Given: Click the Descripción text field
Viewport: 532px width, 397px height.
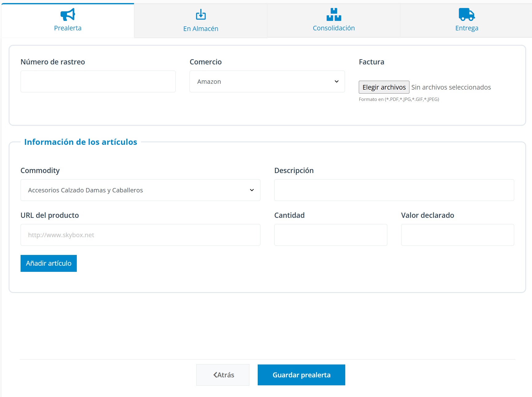Looking at the screenshot, I should (394, 190).
